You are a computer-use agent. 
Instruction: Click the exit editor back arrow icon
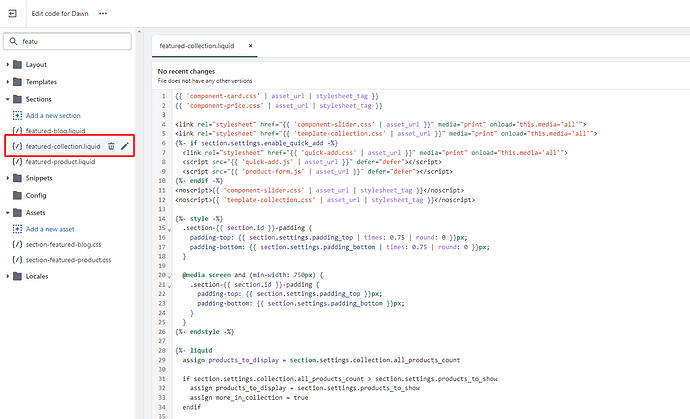12,14
